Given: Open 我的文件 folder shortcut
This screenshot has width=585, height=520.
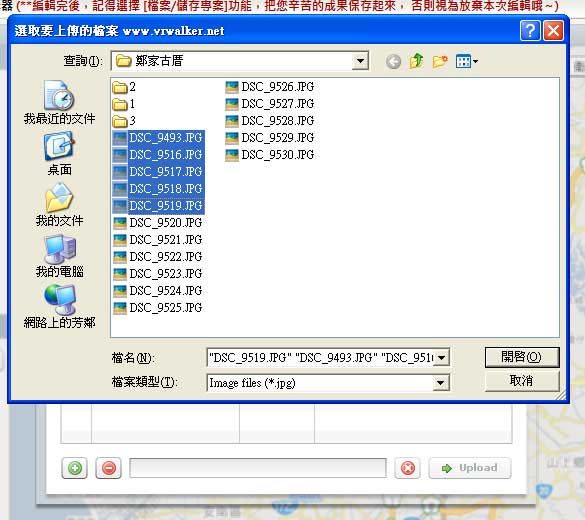Looking at the screenshot, I should pyautogui.click(x=59, y=204).
